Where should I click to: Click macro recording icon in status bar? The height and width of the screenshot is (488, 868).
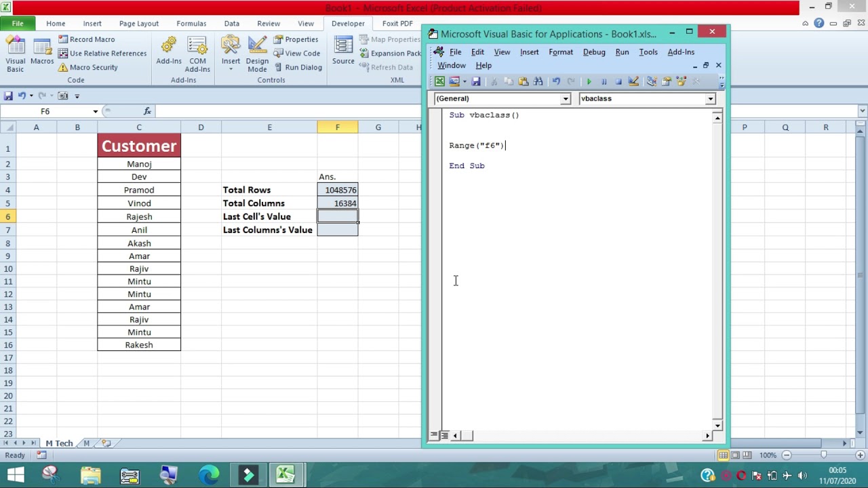(41, 455)
